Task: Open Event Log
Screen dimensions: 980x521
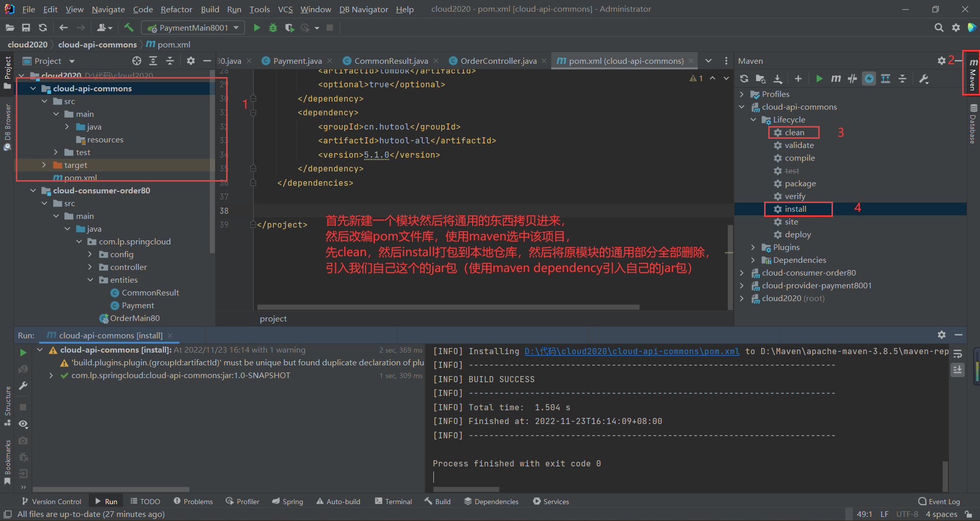Action: pyautogui.click(x=939, y=502)
